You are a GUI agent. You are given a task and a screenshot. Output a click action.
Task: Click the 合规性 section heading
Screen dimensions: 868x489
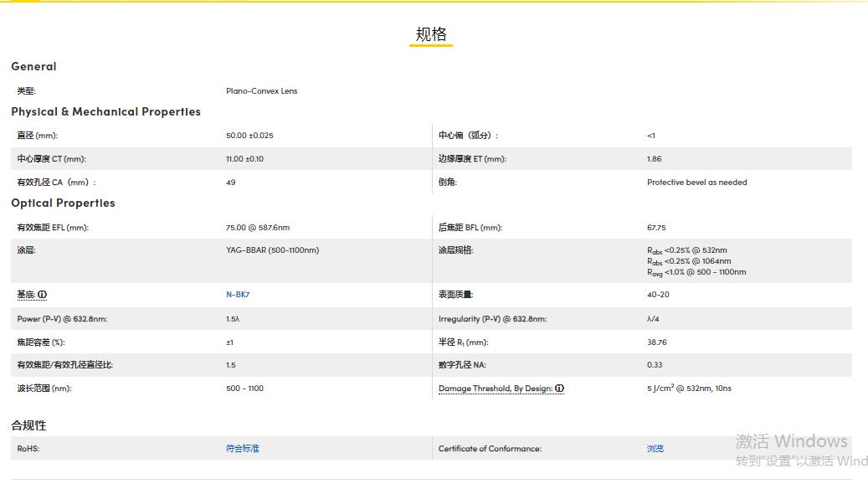(x=31, y=426)
